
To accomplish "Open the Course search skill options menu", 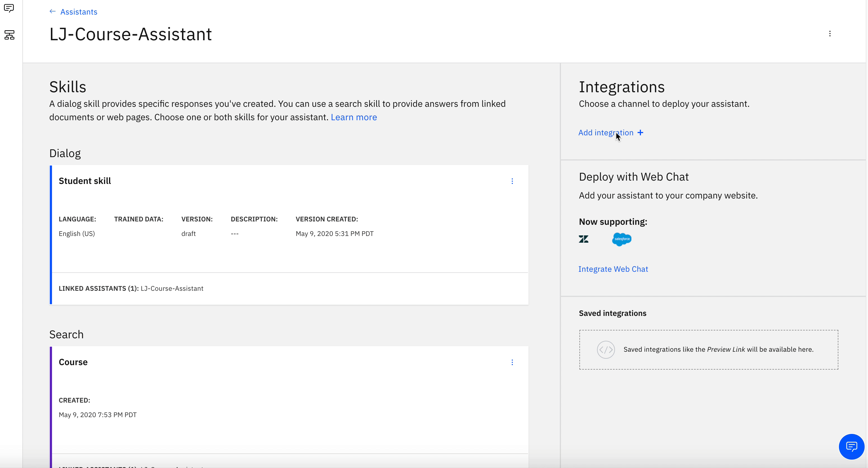I will [x=512, y=362].
